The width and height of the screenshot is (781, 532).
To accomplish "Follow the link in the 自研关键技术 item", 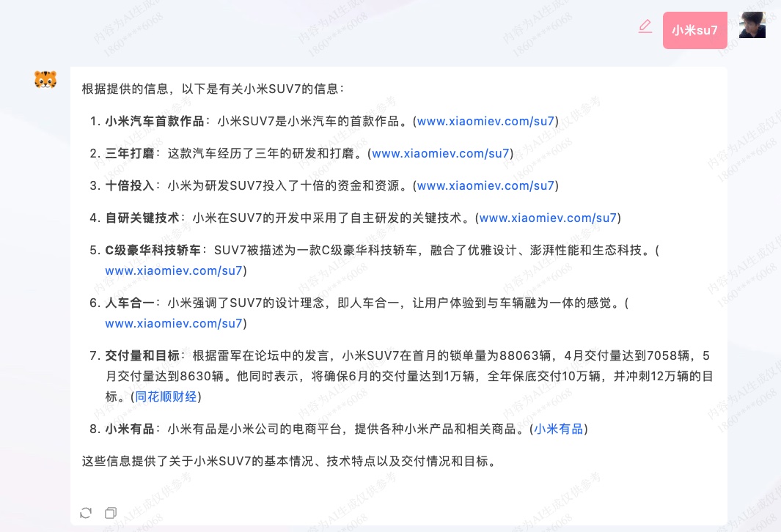I will pos(547,218).
